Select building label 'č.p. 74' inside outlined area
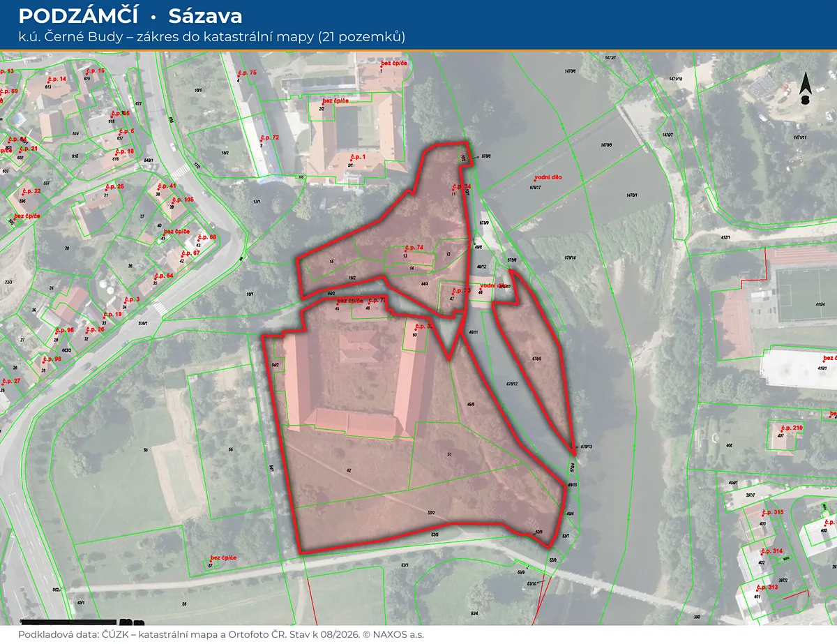The width and height of the screenshot is (837, 644). [x=414, y=248]
